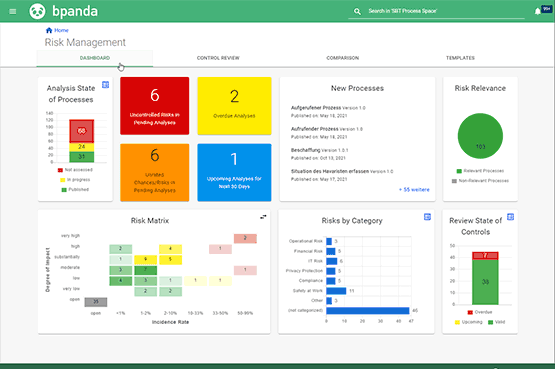
Task: Click the (not categorized) bar showing 46
Action: point(368,311)
